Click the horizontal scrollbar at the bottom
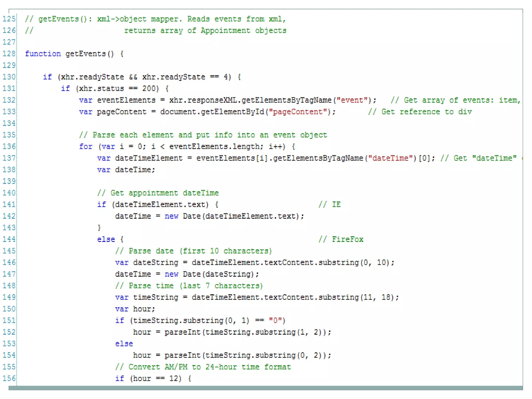The image size is (532, 399). click(265, 388)
